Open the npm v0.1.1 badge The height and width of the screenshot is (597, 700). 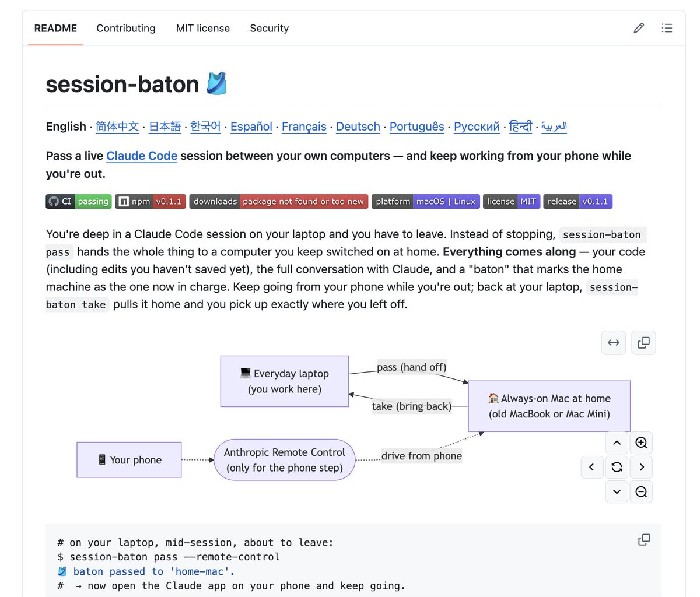150,202
